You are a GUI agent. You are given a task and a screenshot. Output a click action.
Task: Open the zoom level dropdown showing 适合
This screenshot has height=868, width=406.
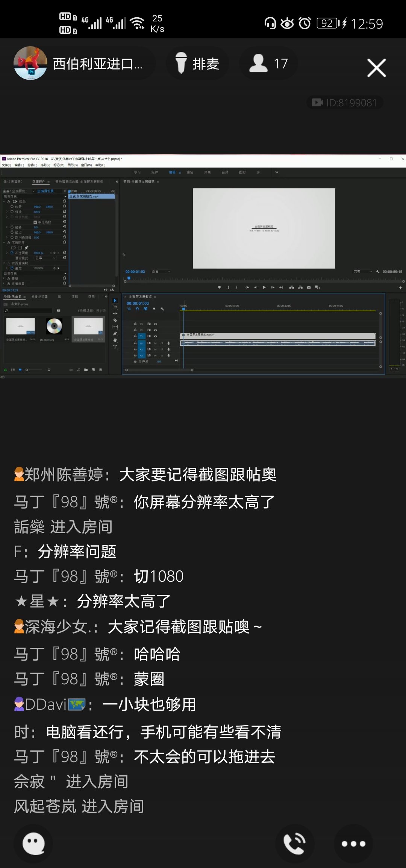coord(161,272)
